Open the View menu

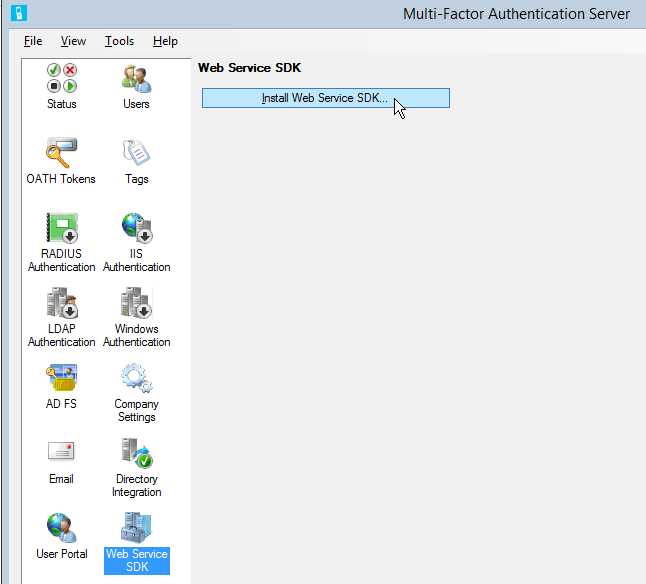(x=73, y=41)
